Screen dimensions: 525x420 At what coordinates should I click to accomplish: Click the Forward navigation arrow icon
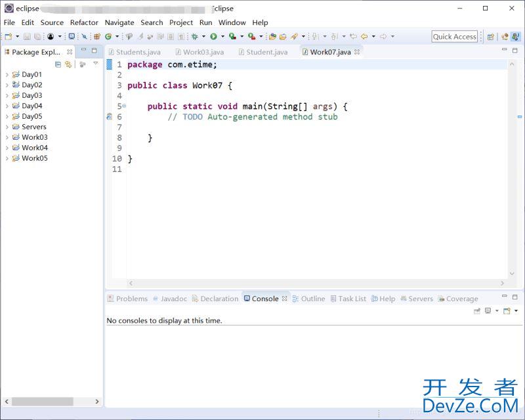tap(383, 36)
